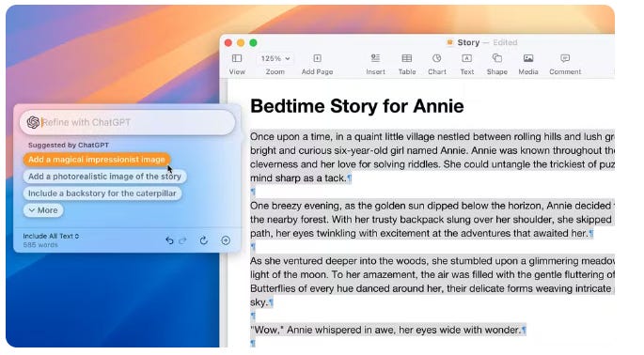Screen dimensions: 644x355
Task: Click the Story document title
Action: (x=468, y=42)
